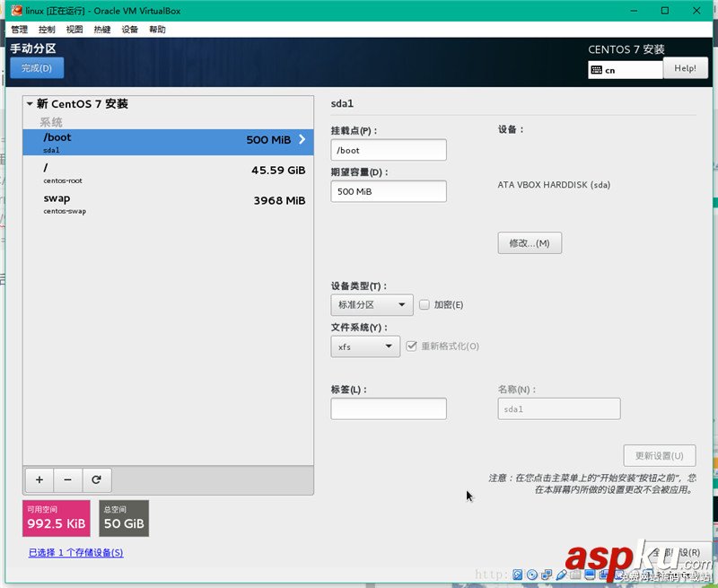Click the ATA VBOX HARDDISK (sda) text
Image resolution: width=718 pixels, height=588 pixels.
pos(554,185)
